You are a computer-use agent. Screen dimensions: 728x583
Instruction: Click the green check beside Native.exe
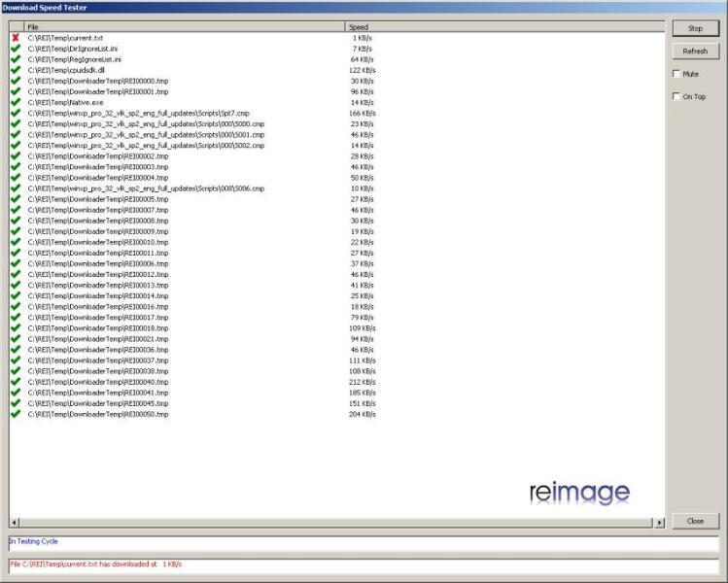click(16, 102)
